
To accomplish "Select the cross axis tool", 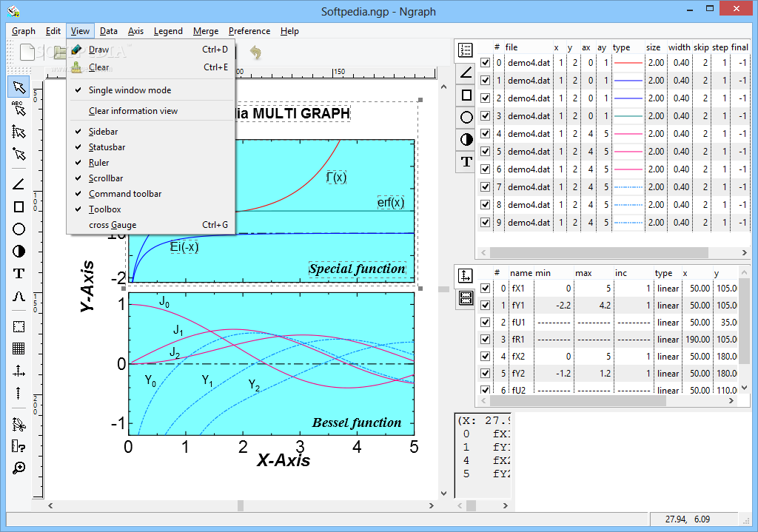I will click(19, 371).
